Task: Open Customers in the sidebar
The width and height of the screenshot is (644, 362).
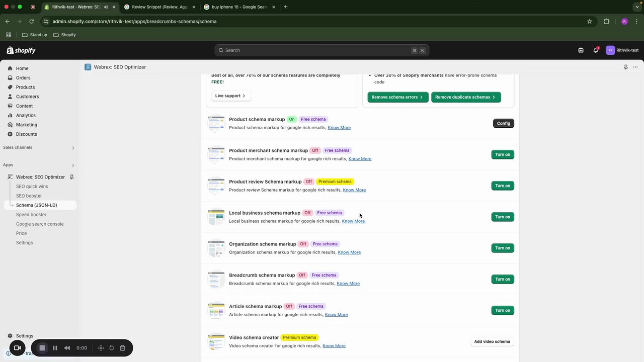Action: (x=27, y=97)
